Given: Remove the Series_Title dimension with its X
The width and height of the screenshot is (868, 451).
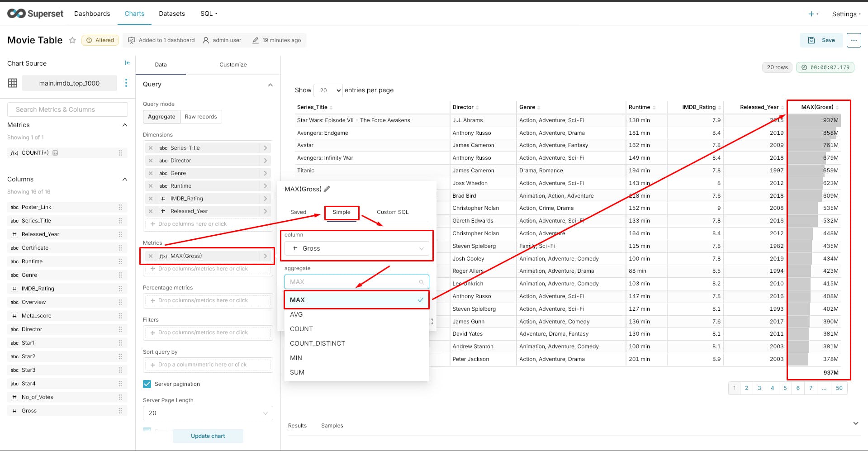Looking at the screenshot, I should point(151,148).
